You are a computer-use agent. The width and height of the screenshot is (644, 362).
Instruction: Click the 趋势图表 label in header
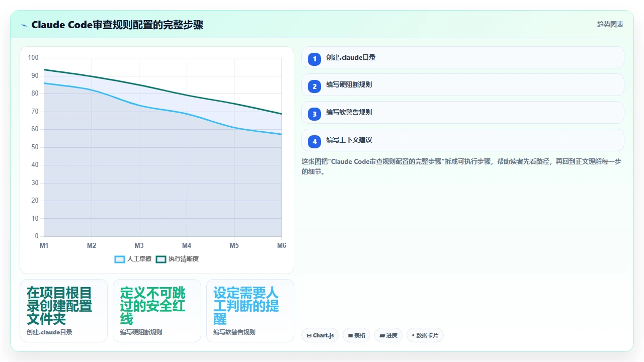click(610, 24)
